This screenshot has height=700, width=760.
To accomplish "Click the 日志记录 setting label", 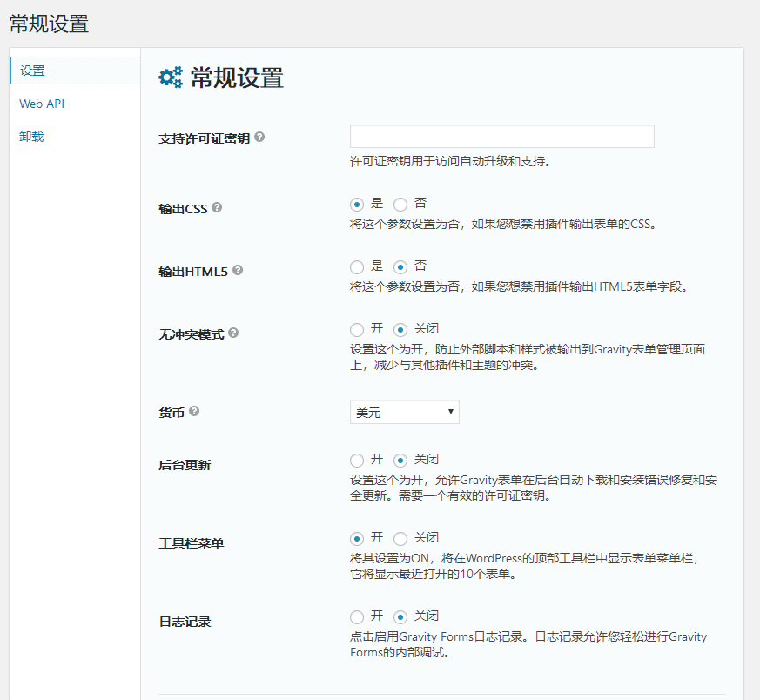I will point(185,622).
